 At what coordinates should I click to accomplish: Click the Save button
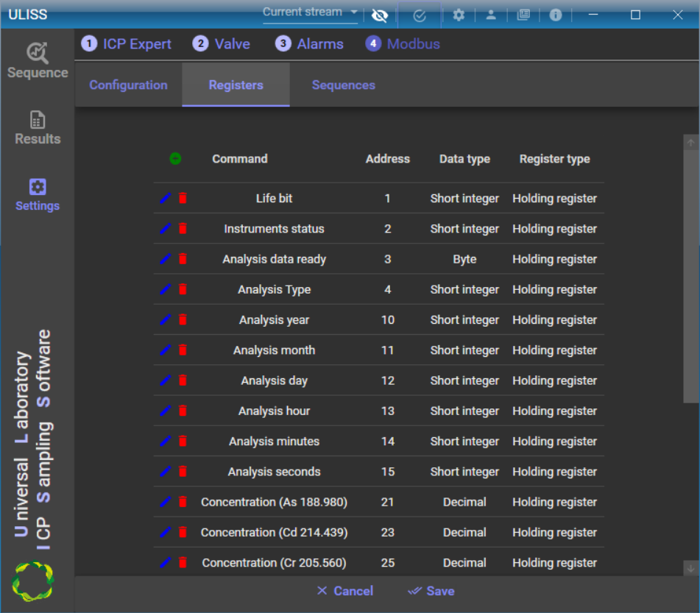[x=431, y=591]
